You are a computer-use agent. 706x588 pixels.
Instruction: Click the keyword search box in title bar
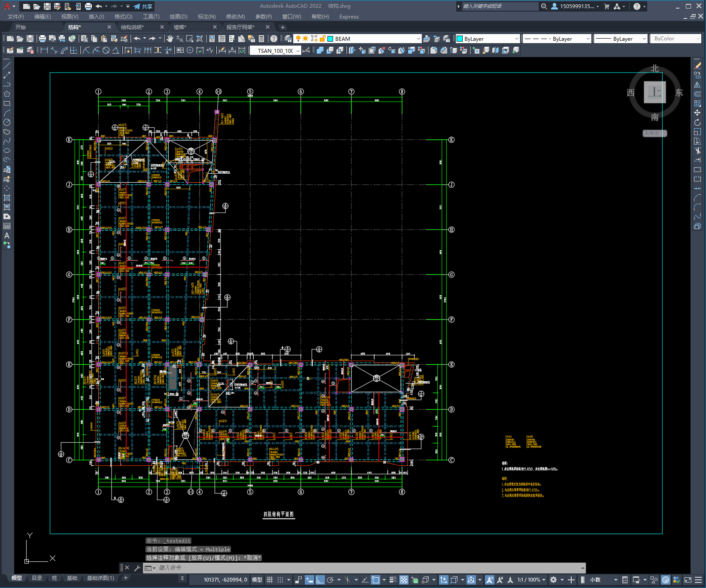(500, 6)
